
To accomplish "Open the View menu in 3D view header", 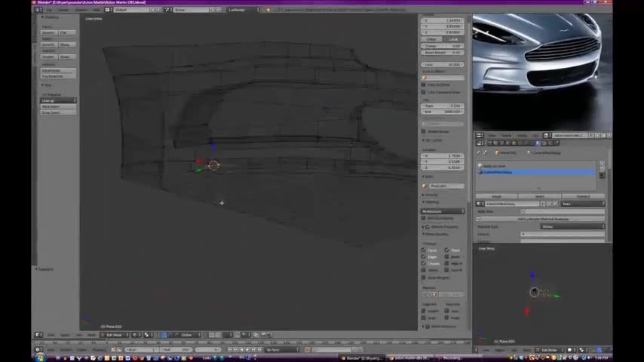I will [51, 335].
